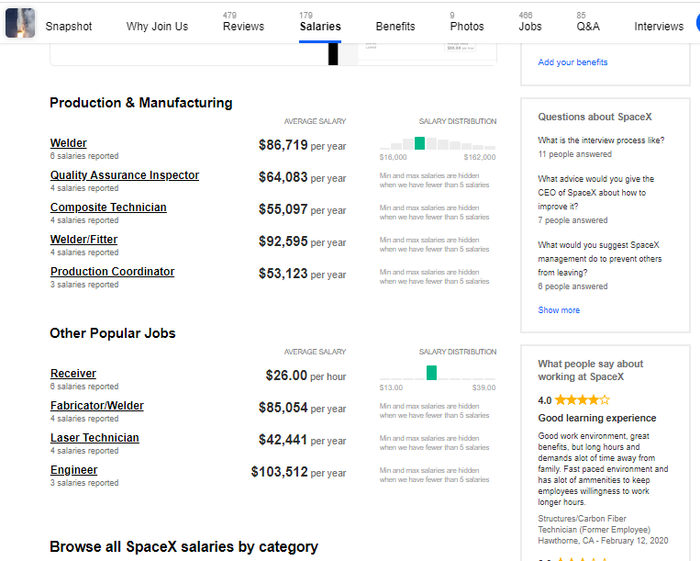Open the Welder salary link
The image size is (700, 561).
point(68,144)
